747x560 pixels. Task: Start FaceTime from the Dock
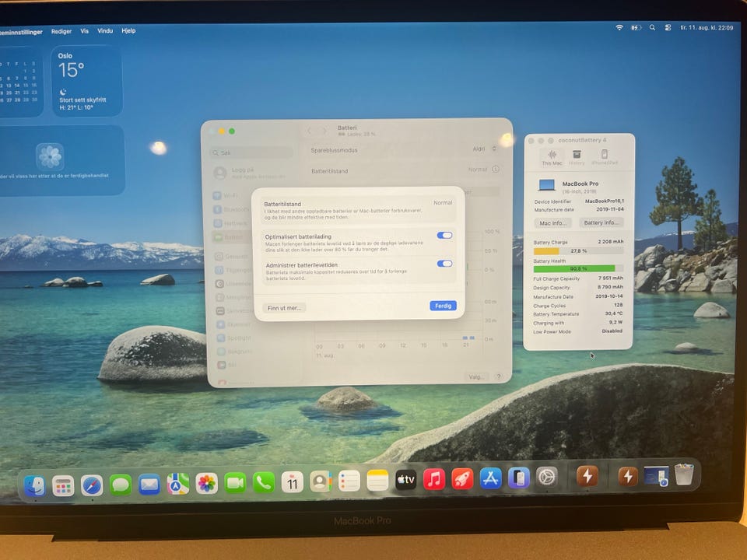click(235, 483)
